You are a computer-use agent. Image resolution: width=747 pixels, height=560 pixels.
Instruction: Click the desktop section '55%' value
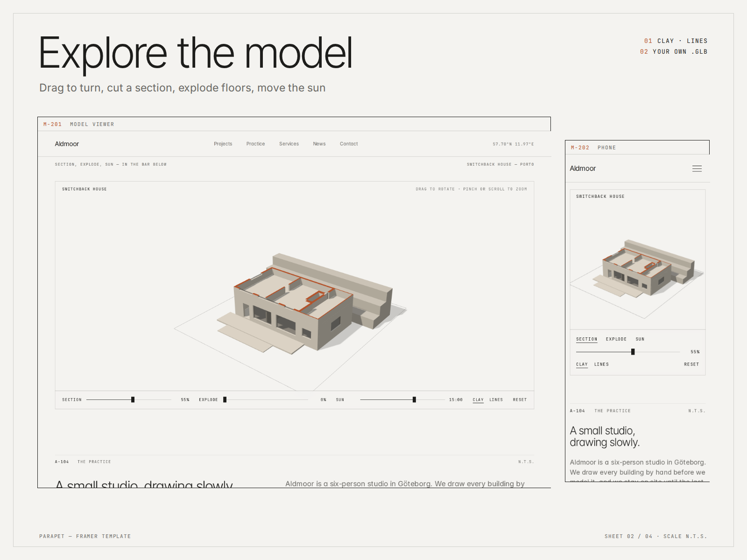click(185, 399)
